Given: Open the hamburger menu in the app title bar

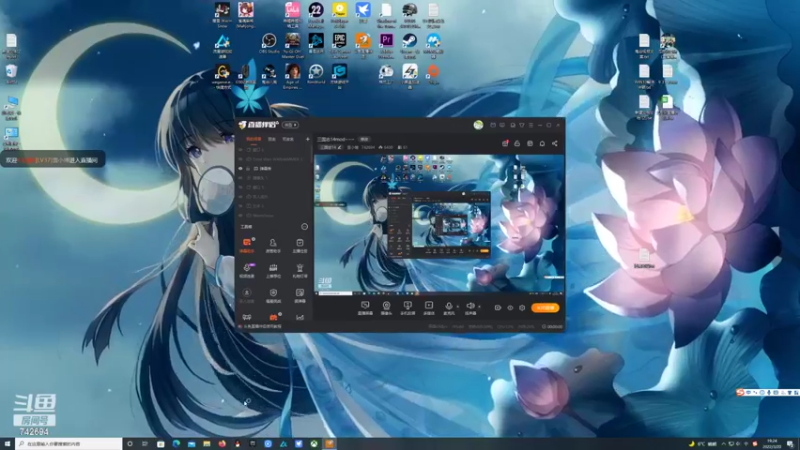Looking at the screenshot, I should pos(531,125).
